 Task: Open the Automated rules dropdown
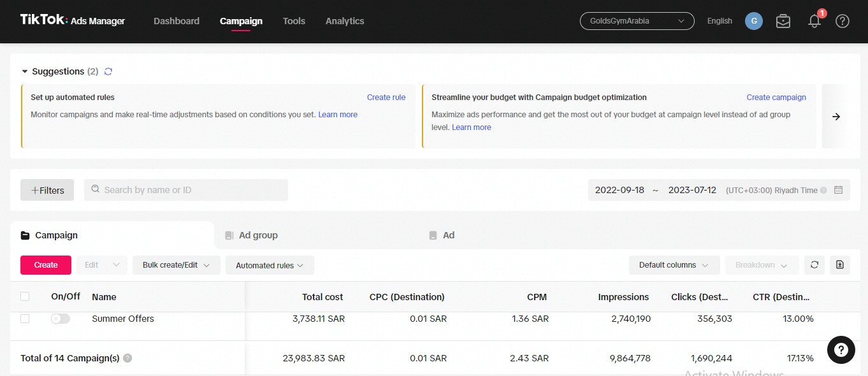coord(270,265)
